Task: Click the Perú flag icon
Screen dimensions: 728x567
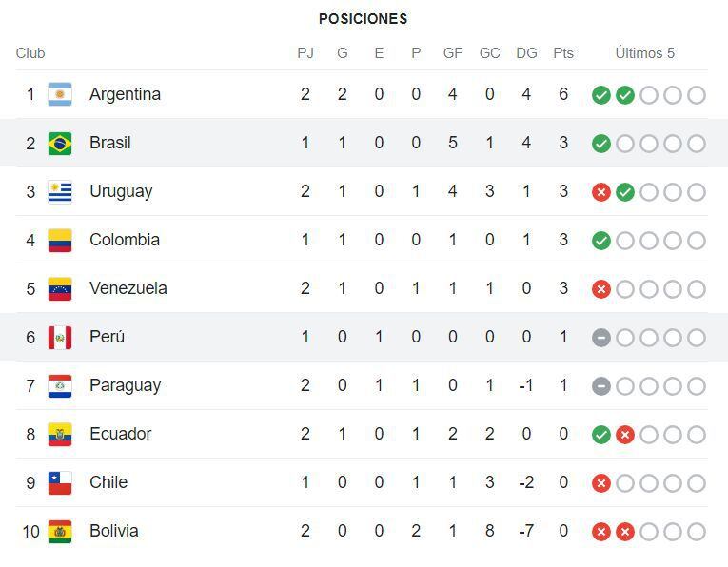Action: click(x=60, y=337)
